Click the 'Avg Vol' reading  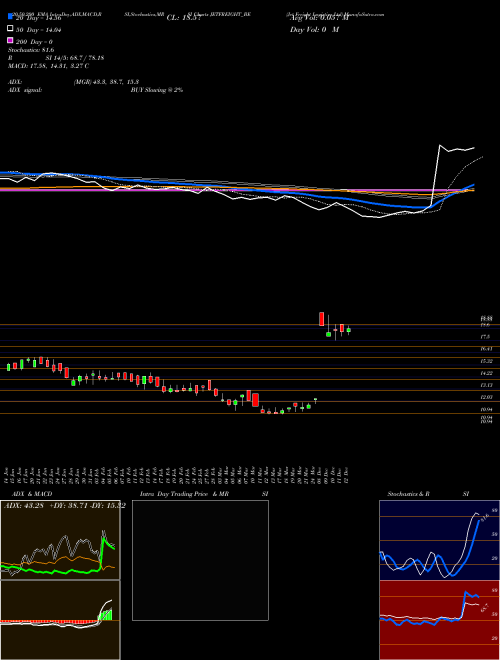319,18
